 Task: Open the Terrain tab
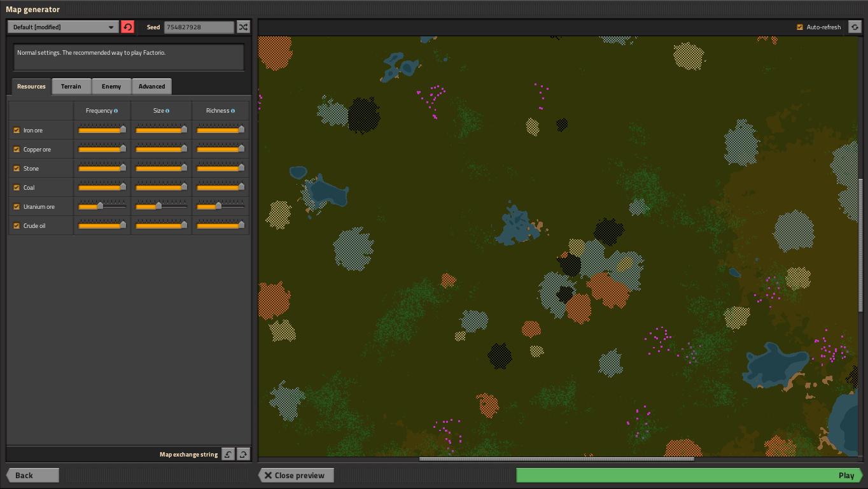[71, 87]
